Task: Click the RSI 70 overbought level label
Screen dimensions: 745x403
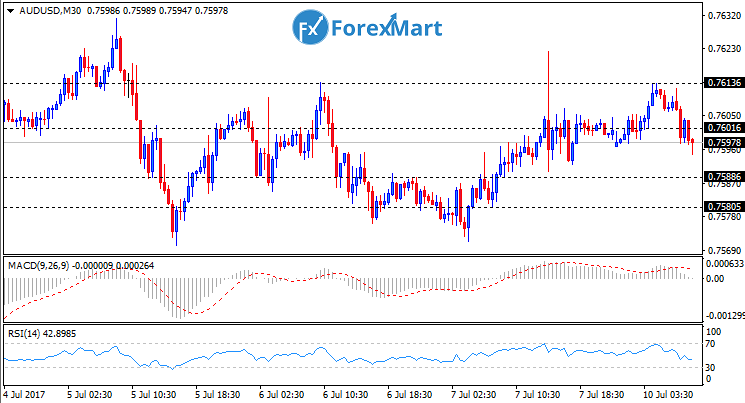Action: point(713,343)
